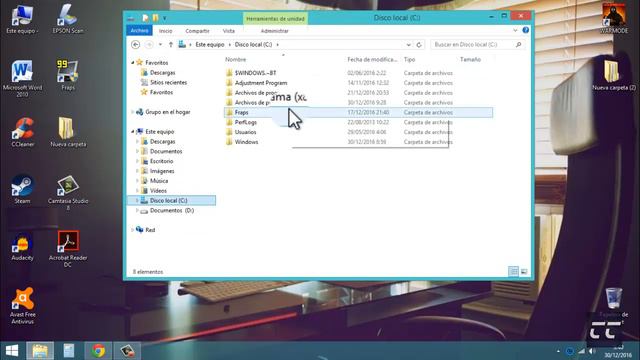The image size is (640, 360).
Task: Open address bar history dropdown
Action: [408, 44]
